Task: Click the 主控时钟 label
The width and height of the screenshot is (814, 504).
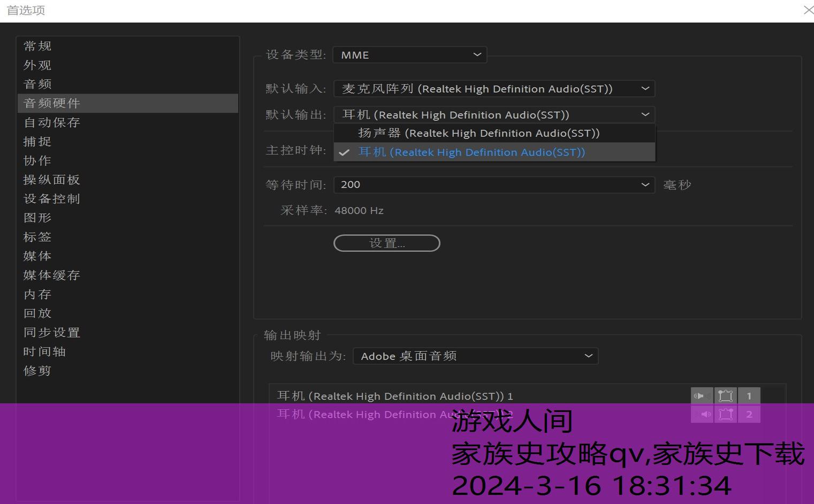Action: 296,150
